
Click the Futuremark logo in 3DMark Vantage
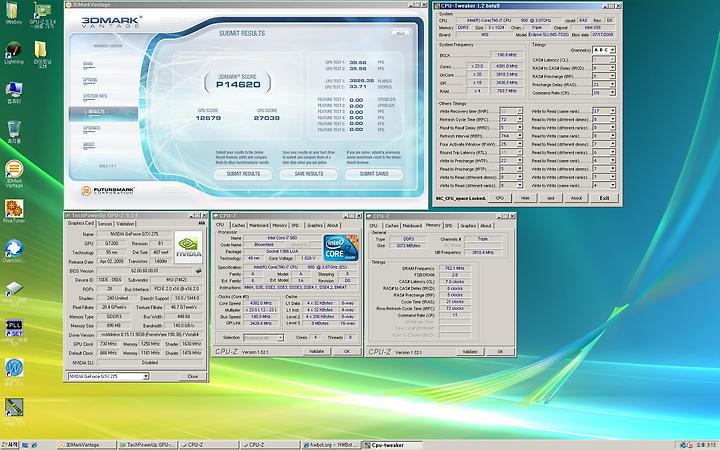point(108,191)
